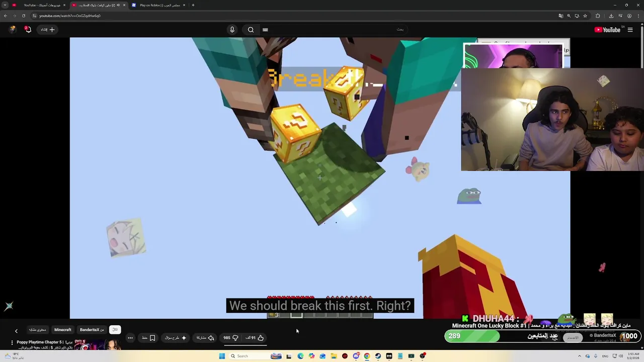
Task: Go back with the browser back arrow
Action: point(6,16)
